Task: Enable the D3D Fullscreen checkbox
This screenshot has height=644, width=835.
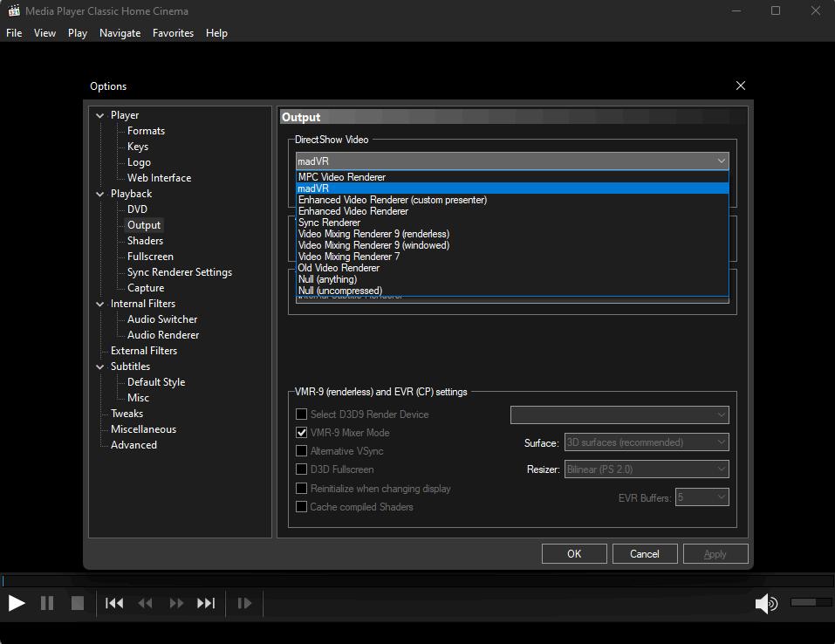Action: pos(302,469)
